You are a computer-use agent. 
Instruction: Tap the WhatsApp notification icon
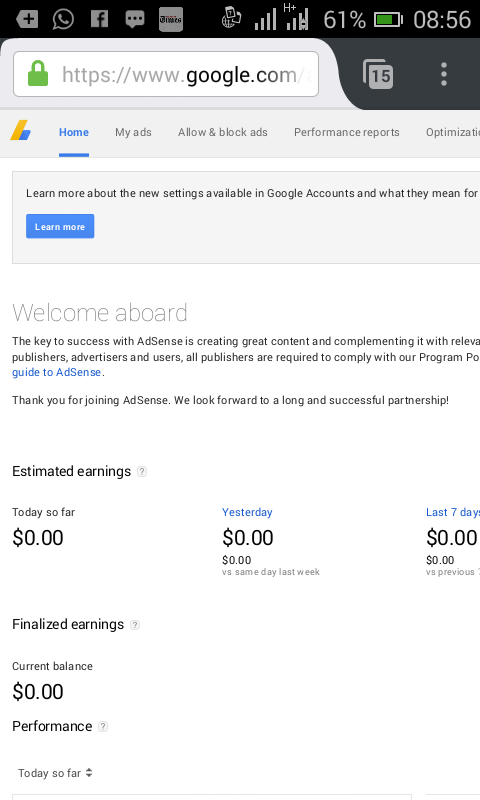tap(63, 19)
